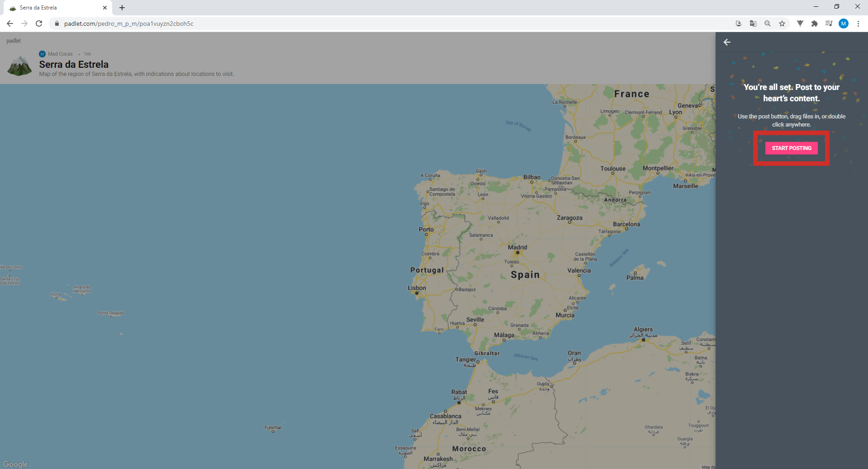The width and height of the screenshot is (868, 469).
Task: Reload the Padlet page
Action: click(39, 23)
